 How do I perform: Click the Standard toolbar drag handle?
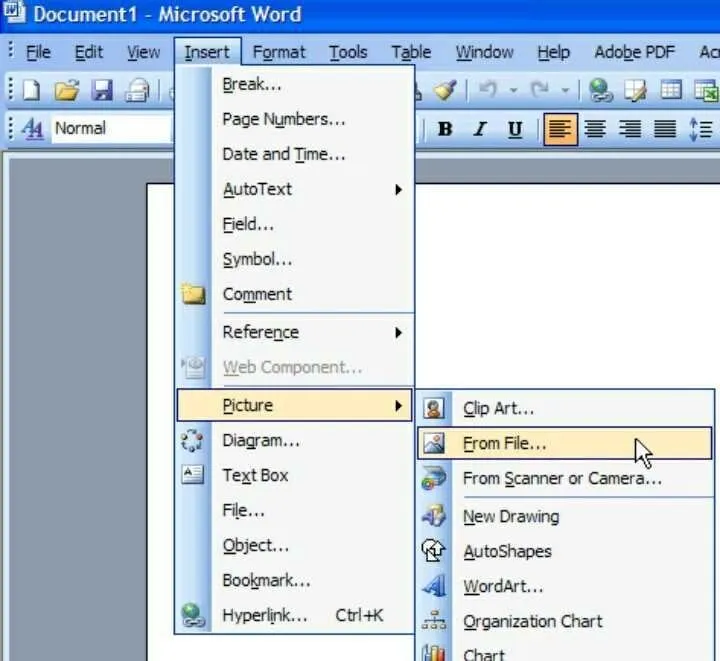11,90
